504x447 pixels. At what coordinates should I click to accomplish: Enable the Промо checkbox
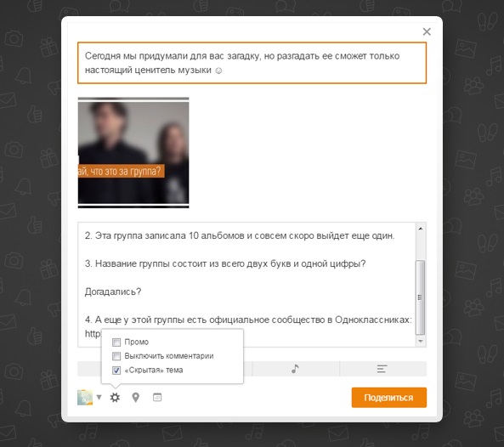[x=116, y=342]
